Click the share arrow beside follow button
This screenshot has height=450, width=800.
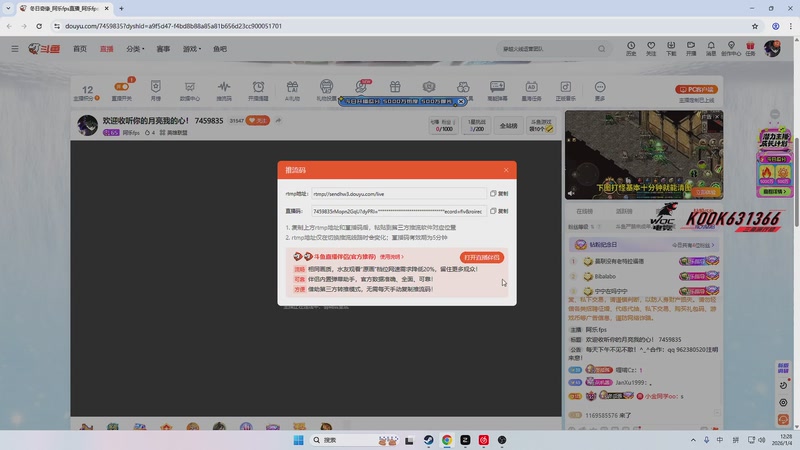pyautogui.click(x=278, y=120)
